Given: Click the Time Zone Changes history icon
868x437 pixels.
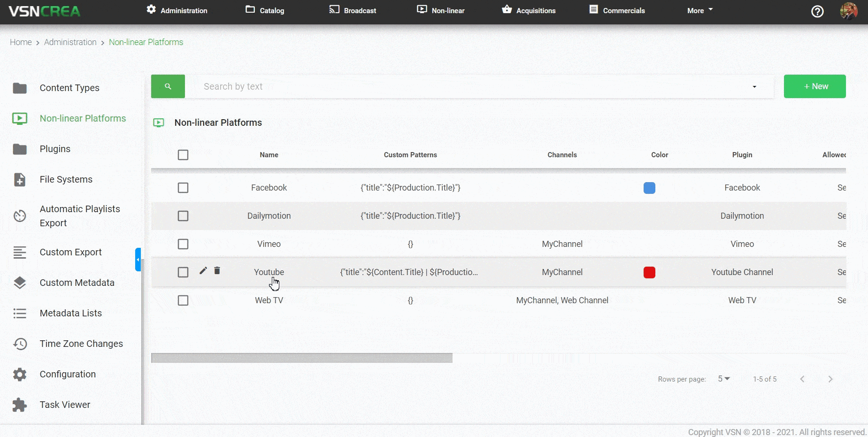Looking at the screenshot, I should (20, 344).
